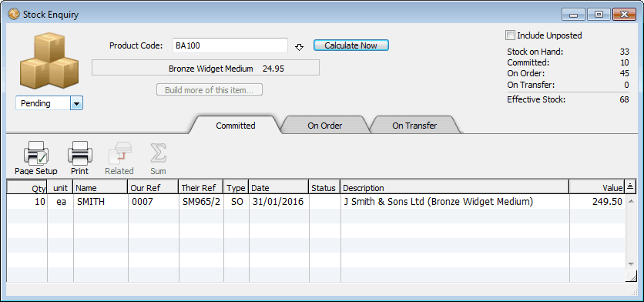
Task: Select the Committed tab
Action: [x=236, y=126]
